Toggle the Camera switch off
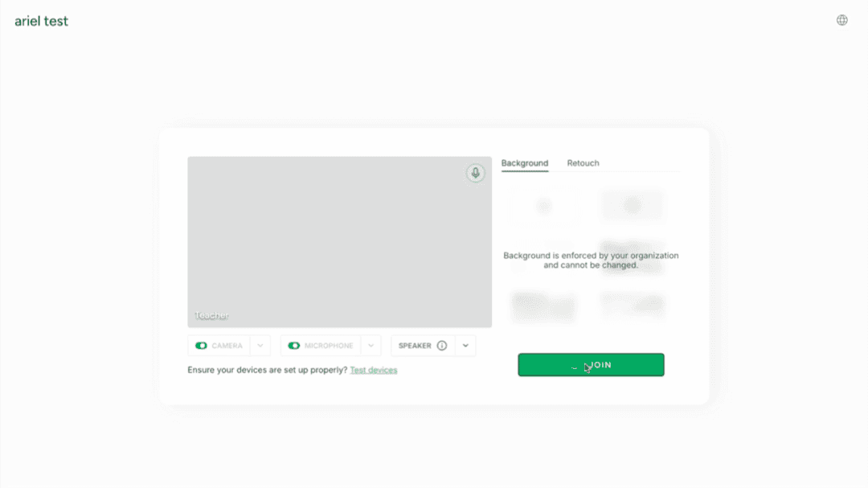This screenshot has width=868, height=488. click(201, 346)
